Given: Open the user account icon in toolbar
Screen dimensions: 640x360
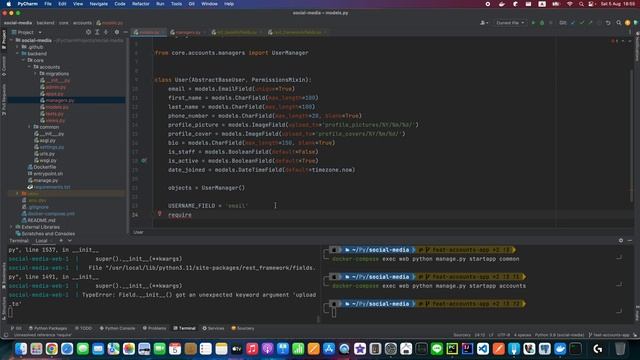Looking at the screenshot, I should (x=484, y=23).
